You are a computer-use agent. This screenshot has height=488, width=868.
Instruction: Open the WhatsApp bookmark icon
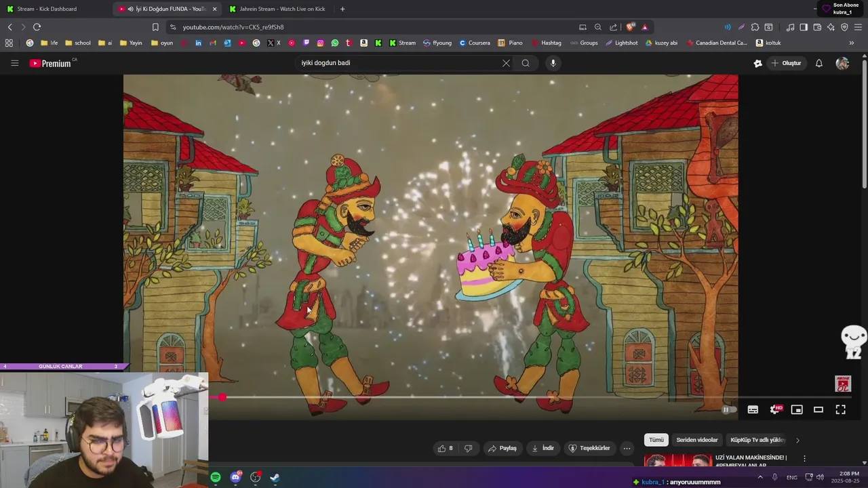tap(335, 43)
